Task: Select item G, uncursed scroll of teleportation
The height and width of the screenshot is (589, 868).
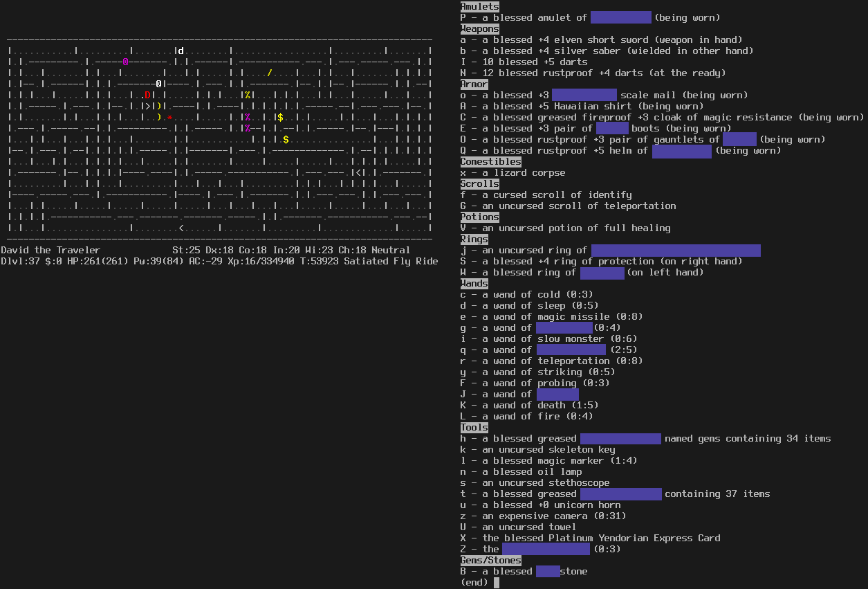Action: tap(569, 206)
